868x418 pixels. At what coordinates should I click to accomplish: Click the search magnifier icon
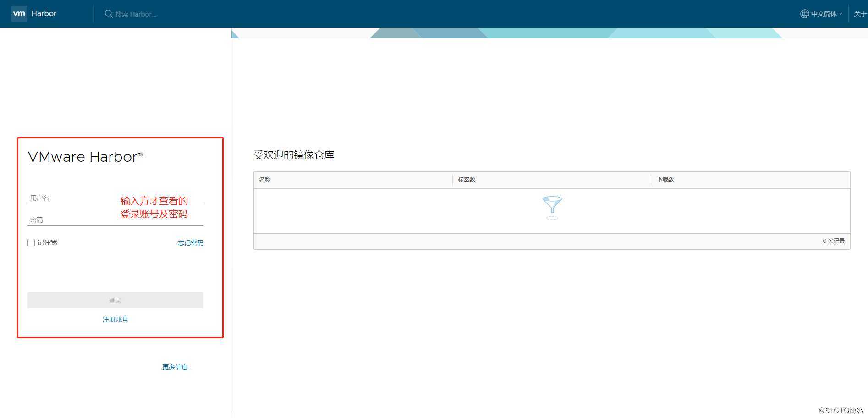pos(109,14)
